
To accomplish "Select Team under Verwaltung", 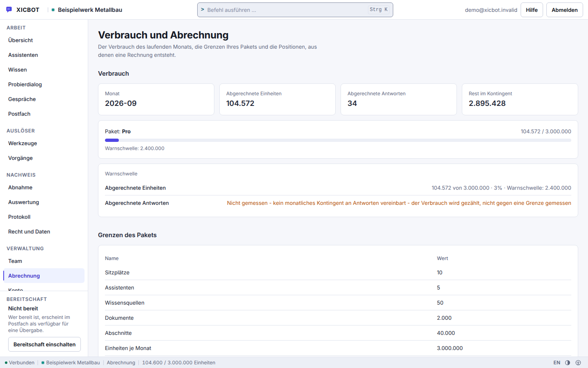I will (x=44, y=261).
